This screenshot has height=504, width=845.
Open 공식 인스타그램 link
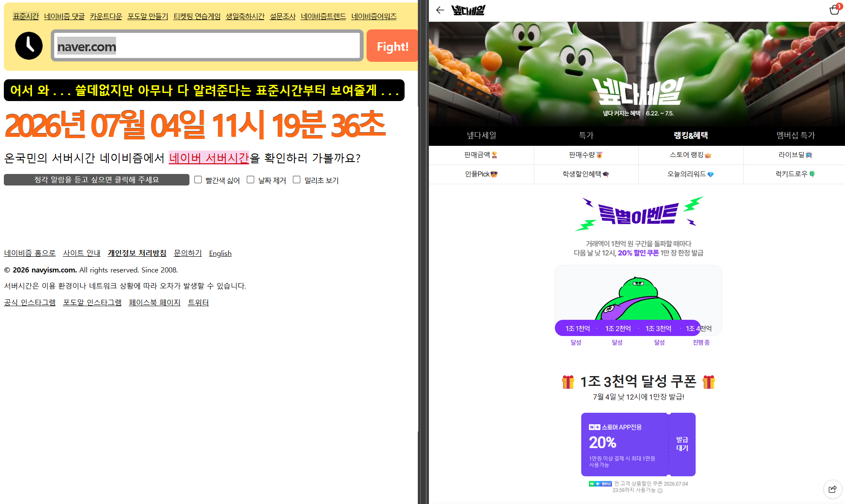(30, 302)
